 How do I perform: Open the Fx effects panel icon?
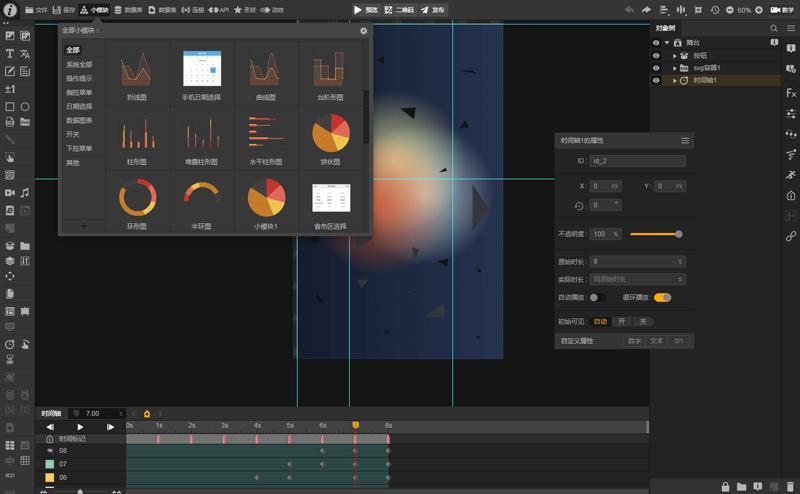pyautogui.click(x=791, y=93)
